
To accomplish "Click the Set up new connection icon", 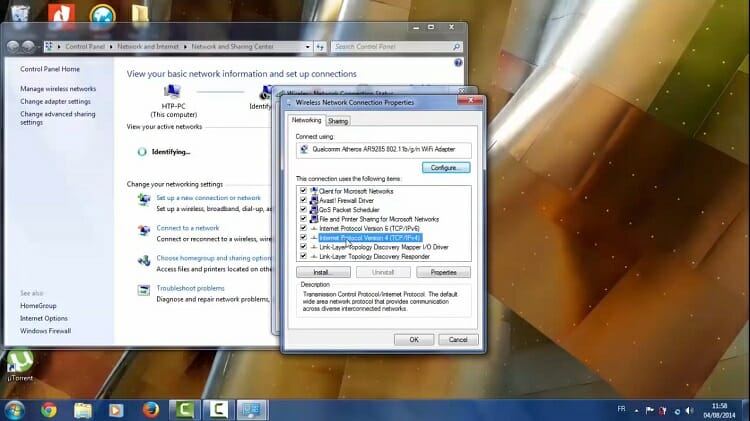I will (x=143, y=199).
